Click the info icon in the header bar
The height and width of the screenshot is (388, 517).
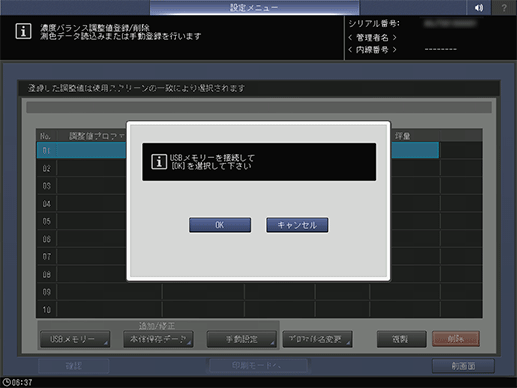pos(23,31)
